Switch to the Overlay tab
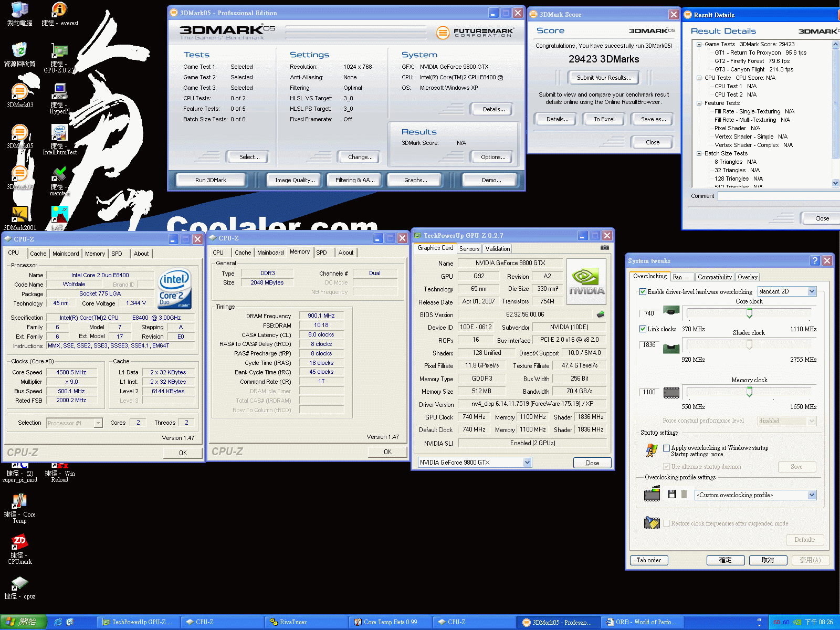The image size is (840, 630). (747, 277)
